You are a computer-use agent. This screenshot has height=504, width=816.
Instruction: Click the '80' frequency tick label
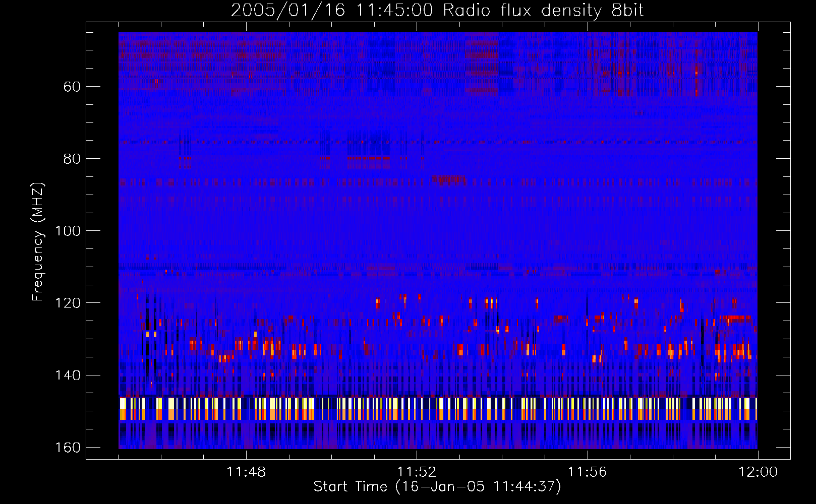[72, 159]
